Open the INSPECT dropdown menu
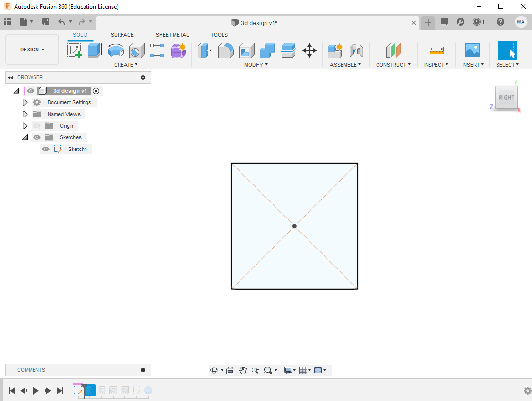Image resolution: width=532 pixels, height=401 pixels. coord(436,65)
